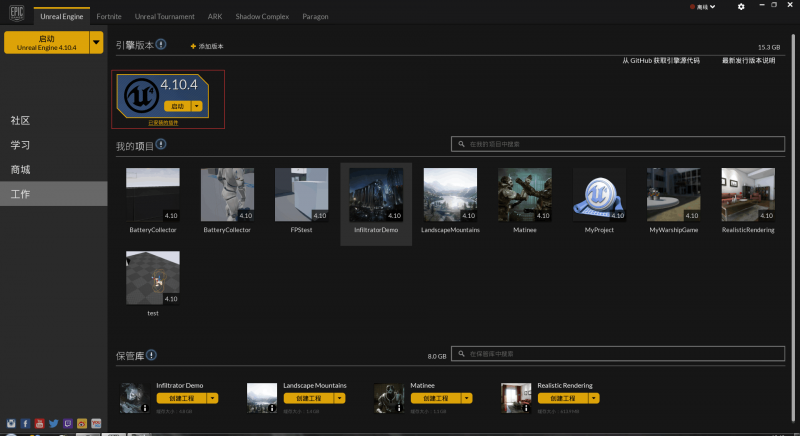
Task: Click the vault search field
Action: coord(618,353)
